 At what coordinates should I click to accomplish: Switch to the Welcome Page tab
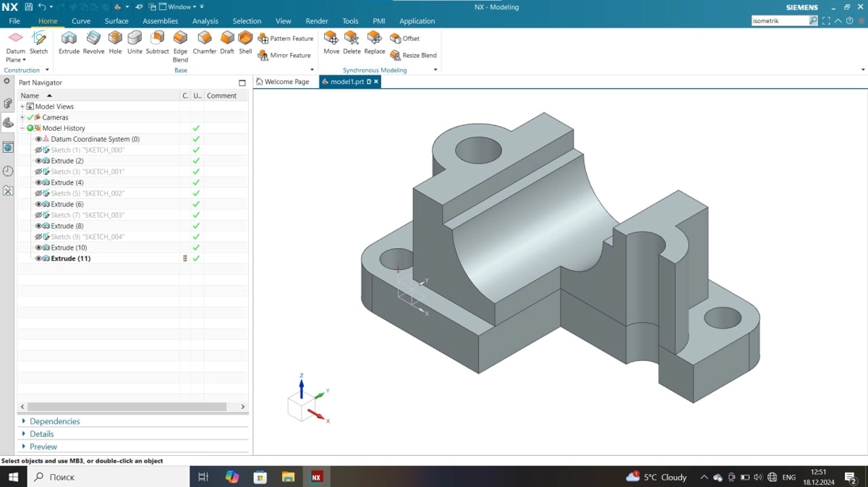[283, 82]
